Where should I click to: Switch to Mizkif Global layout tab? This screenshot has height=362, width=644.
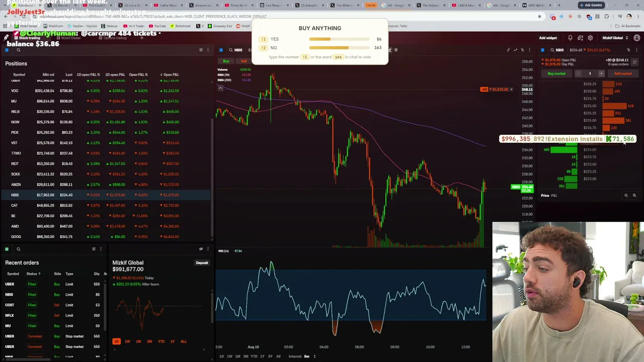(68, 38)
